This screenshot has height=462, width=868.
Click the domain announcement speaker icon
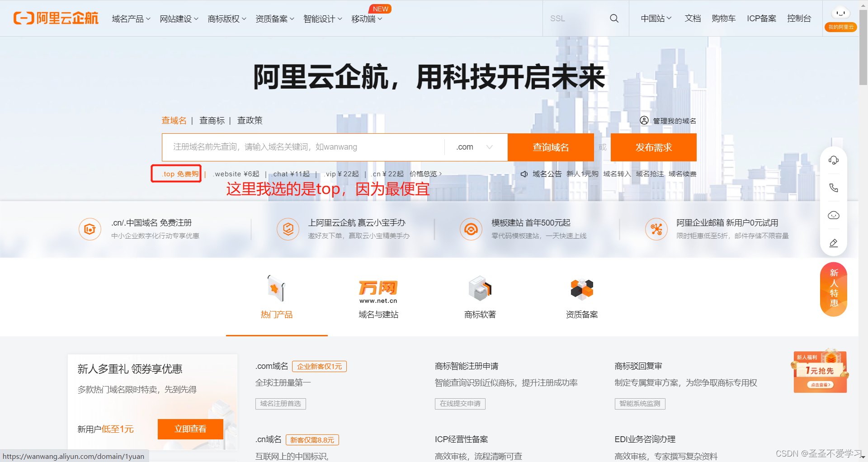(524, 174)
